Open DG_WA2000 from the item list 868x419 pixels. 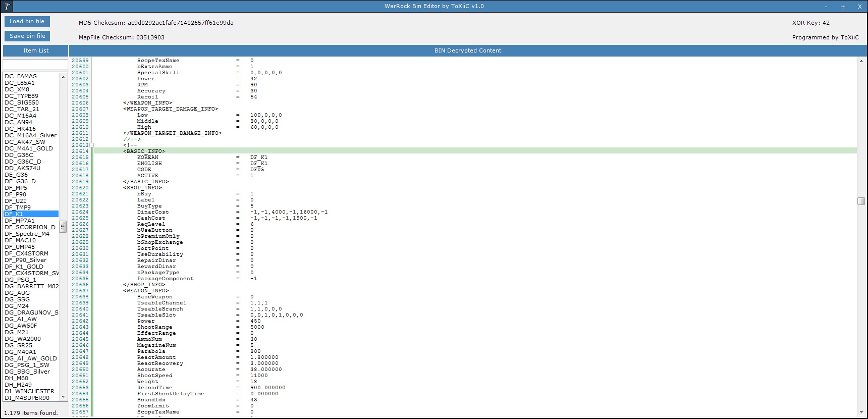23,339
